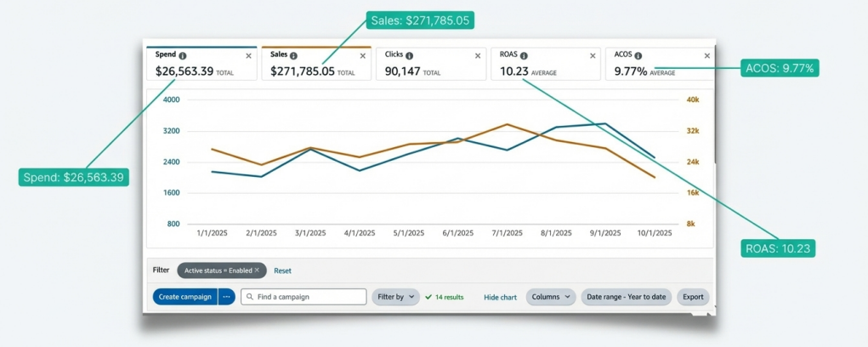Viewport: 868px width, 347px height.
Task: Open the Date range Year to date selector
Action: (x=627, y=297)
